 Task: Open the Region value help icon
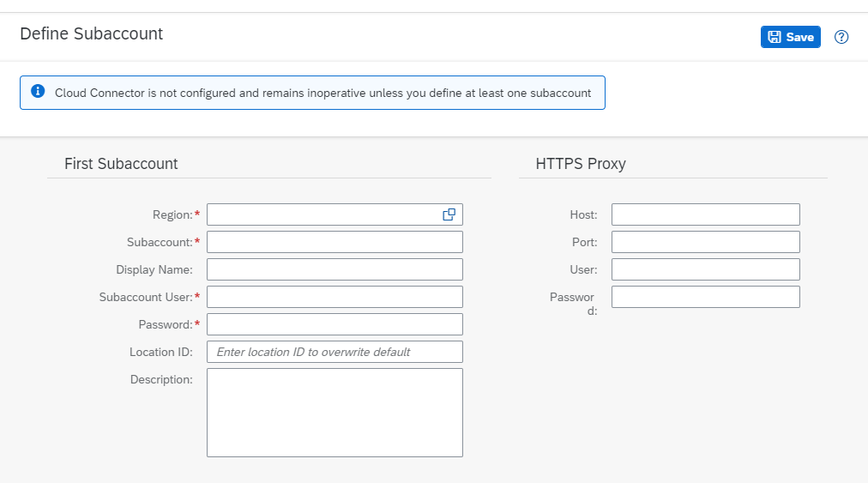click(x=449, y=214)
